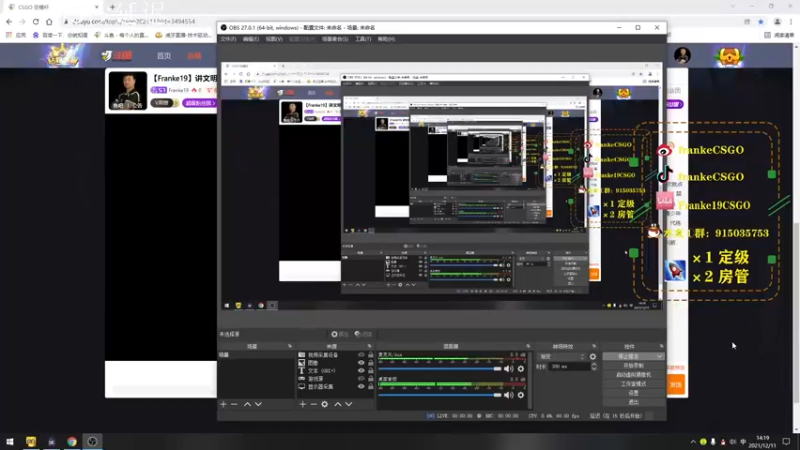Open the 编辑(E) menu in OBS
The width and height of the screenshot is (800, 450).
[x=251, y=39]
